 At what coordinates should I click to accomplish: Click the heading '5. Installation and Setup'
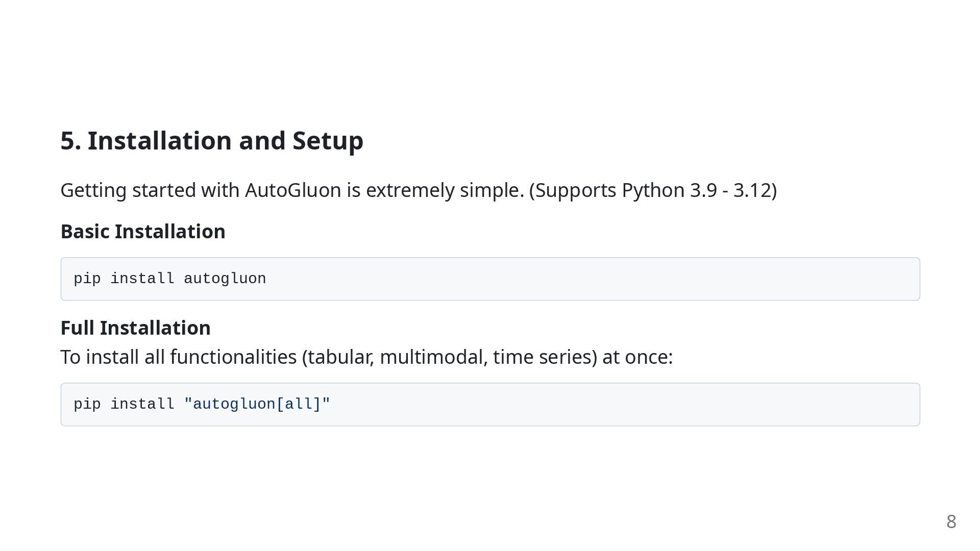(x=212, y=141)
